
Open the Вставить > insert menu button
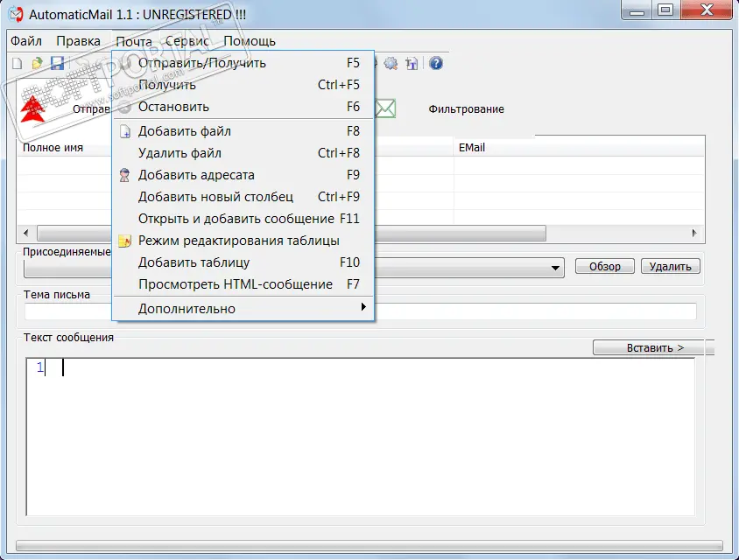(x=654, y=348)
